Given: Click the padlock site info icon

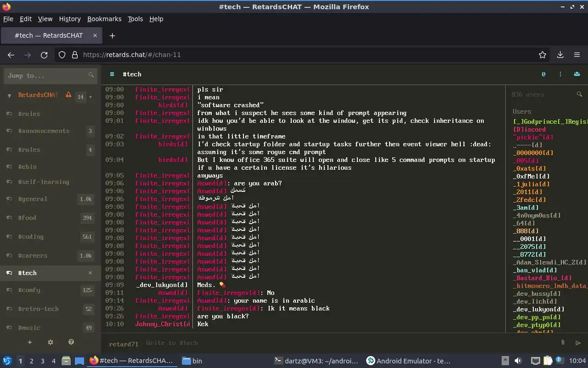Looking at the screenshot, I should point(75,55).
